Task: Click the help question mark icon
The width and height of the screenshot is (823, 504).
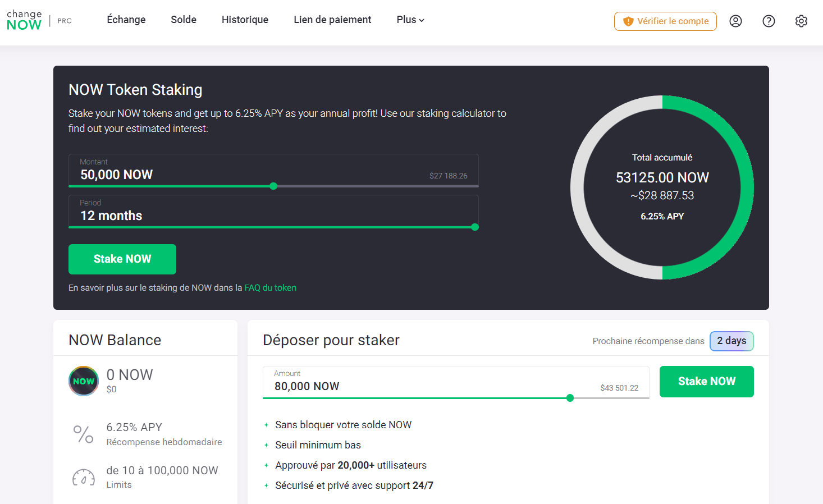Action: [768, 21]
